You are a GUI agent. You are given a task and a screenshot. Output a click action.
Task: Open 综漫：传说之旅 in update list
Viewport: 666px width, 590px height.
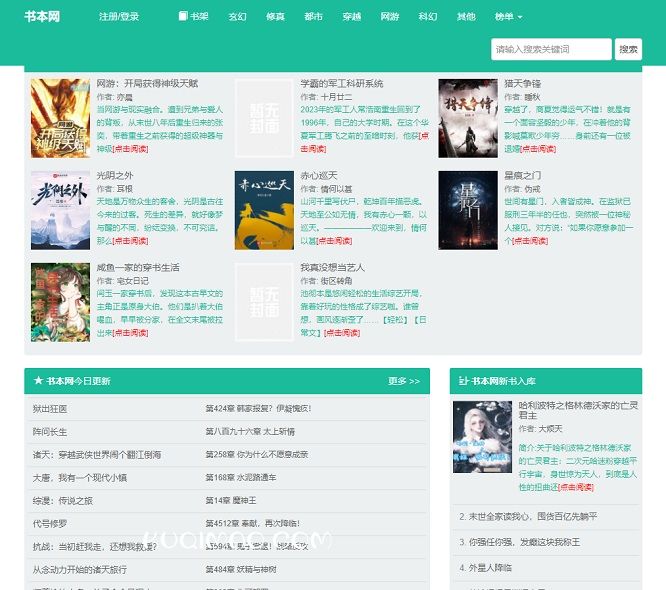pyautogui.click(x=63, y=501)
